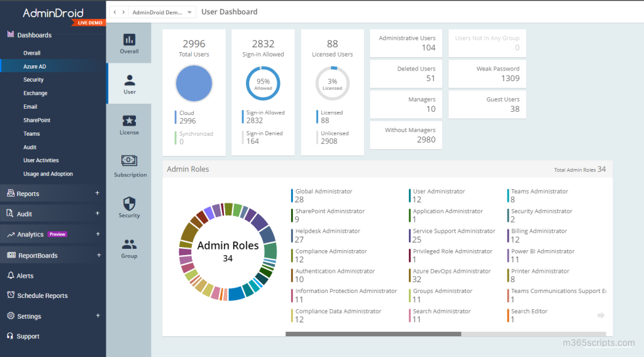Open the Security shield icon tab
This screenshot has height=357, width=644.
(129, 206)
